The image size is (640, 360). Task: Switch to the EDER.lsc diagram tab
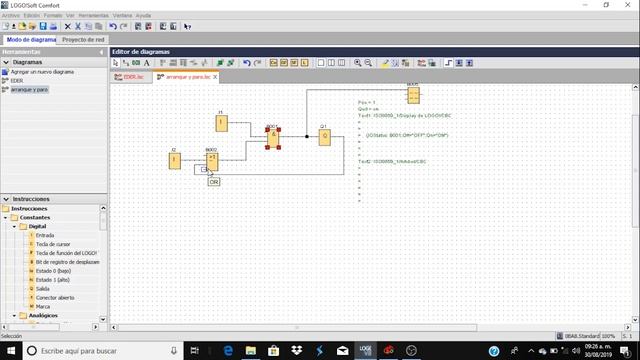(x=130, y=77)
